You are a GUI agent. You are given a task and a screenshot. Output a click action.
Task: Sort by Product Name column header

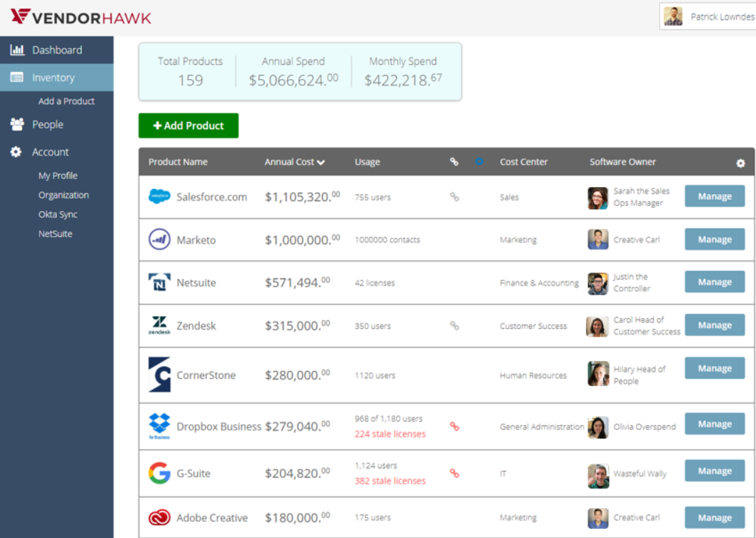(x=178, y=162)
